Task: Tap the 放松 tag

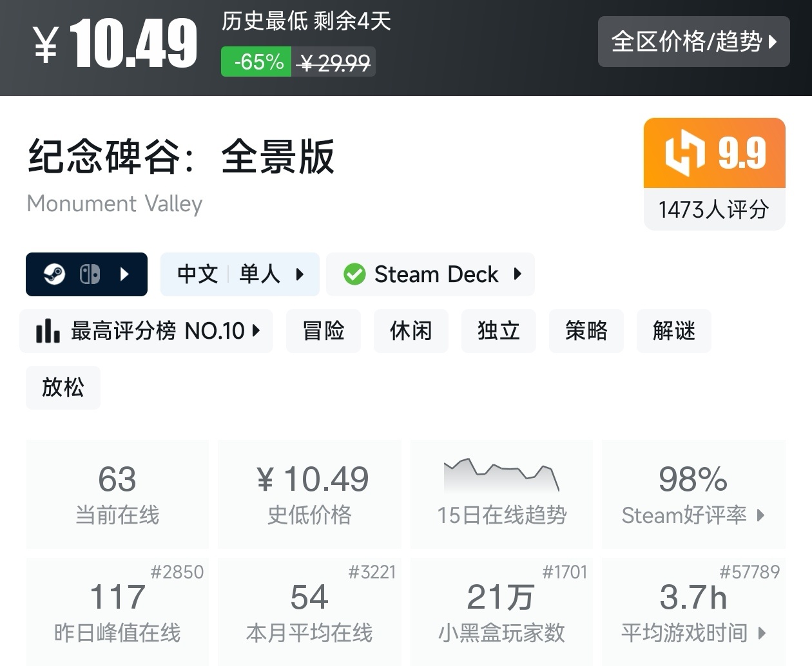Action: point(63,388)
